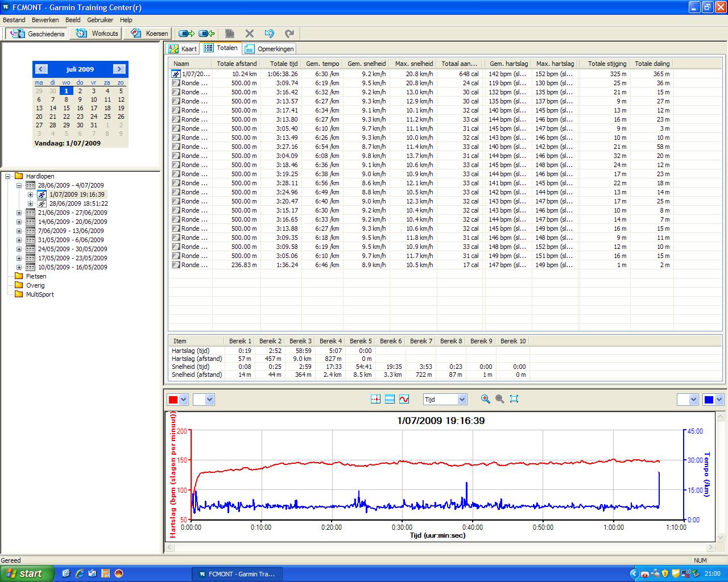Screen dimensions: 728x582
Task: Open the blue right-axis color dropdown
Action: click(x=719, y=400)
